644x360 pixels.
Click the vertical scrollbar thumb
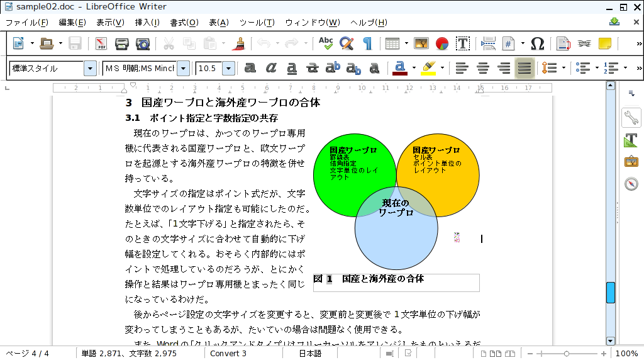pos(610,292)
